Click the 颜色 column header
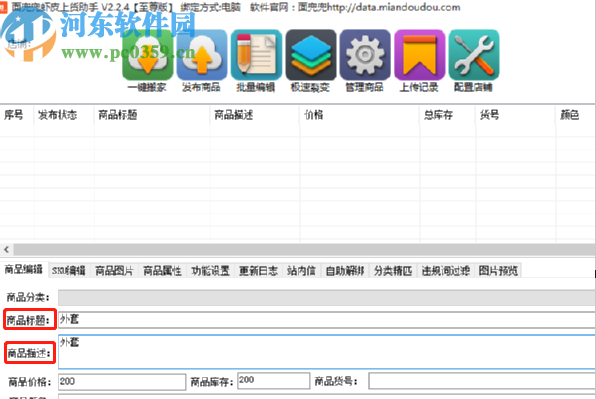 (x=575, y=115)
